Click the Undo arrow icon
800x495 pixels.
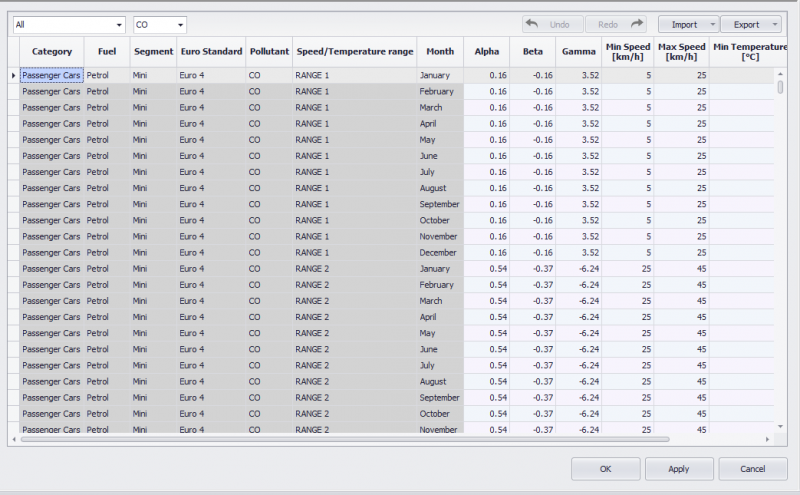pyautogui.click(x=532, y=24)
